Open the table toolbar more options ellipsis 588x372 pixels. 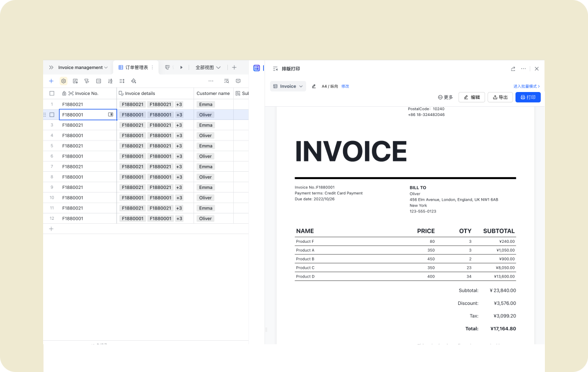(211, 81)
